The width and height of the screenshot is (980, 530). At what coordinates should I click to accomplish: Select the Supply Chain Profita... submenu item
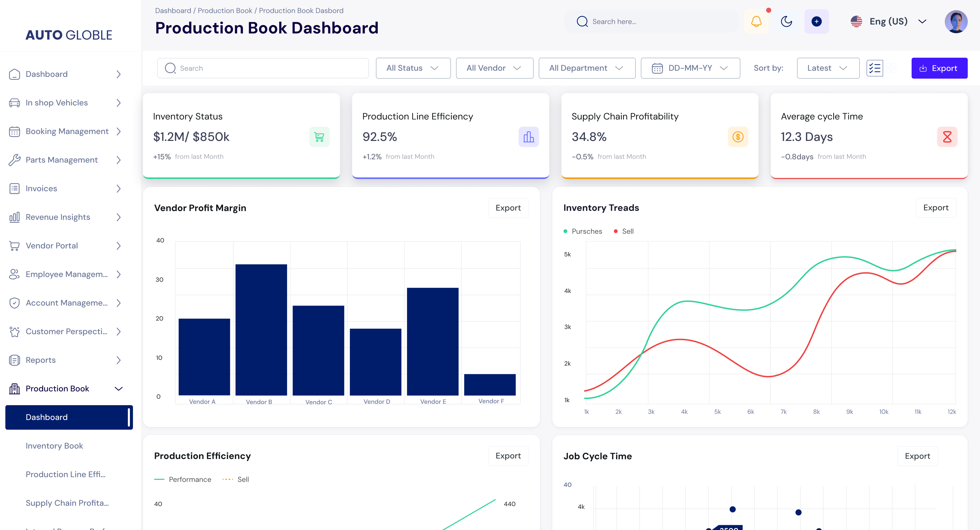point(67,503)
